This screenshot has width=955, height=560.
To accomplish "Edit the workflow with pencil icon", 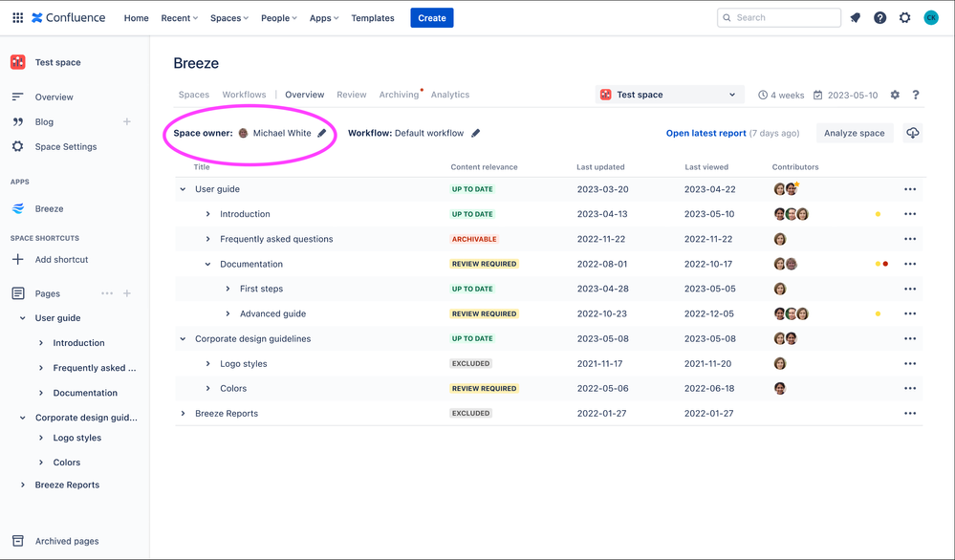I will (x=476, y=133).
